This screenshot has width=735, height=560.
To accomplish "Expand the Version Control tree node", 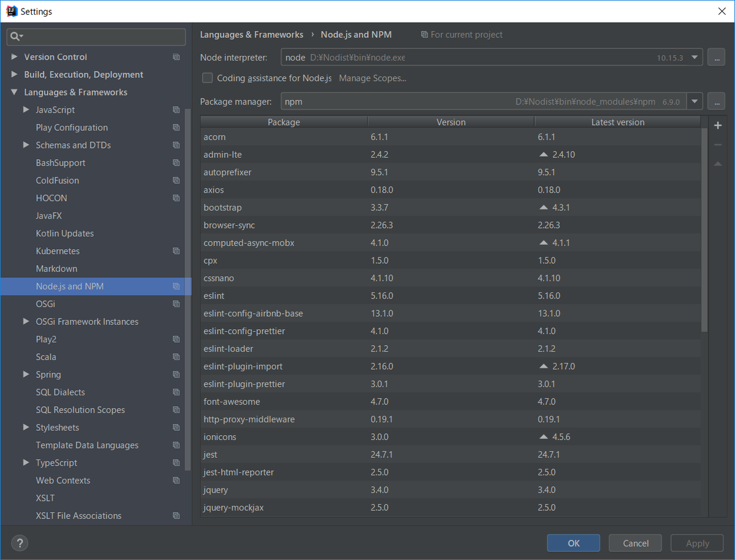I will pos(14,57).
